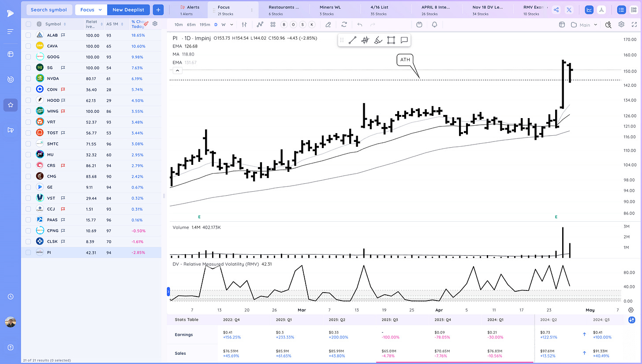Viewport: 642px width, 364px height.
Task: Click the eraser pencil icon in chart toolbar
Action: 328,25
